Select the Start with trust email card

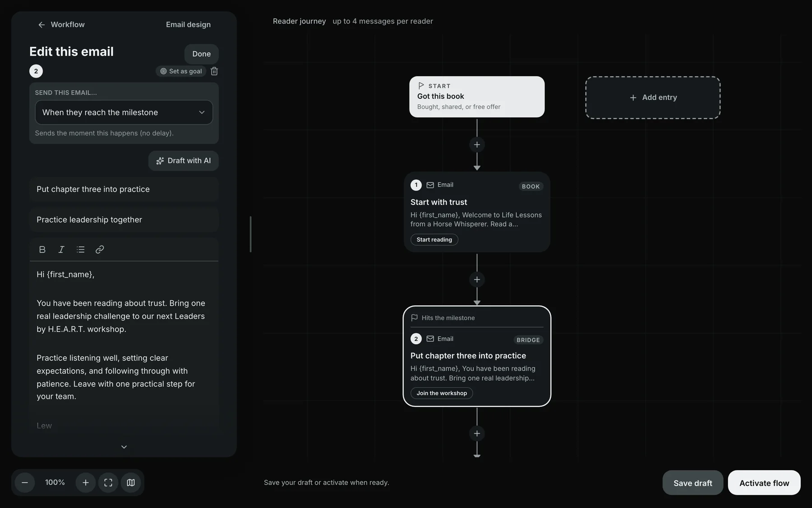pos(477,212)
